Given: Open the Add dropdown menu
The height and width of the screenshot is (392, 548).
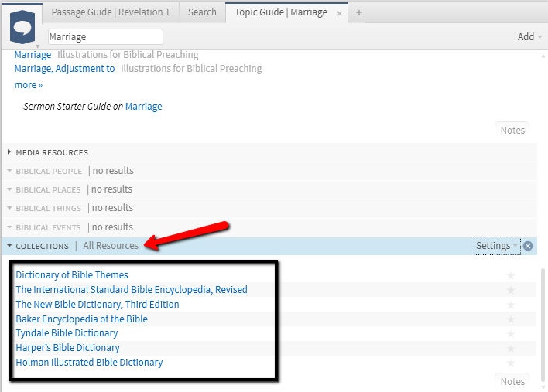Looking at the screenshot, I should [x=529, y=36].
